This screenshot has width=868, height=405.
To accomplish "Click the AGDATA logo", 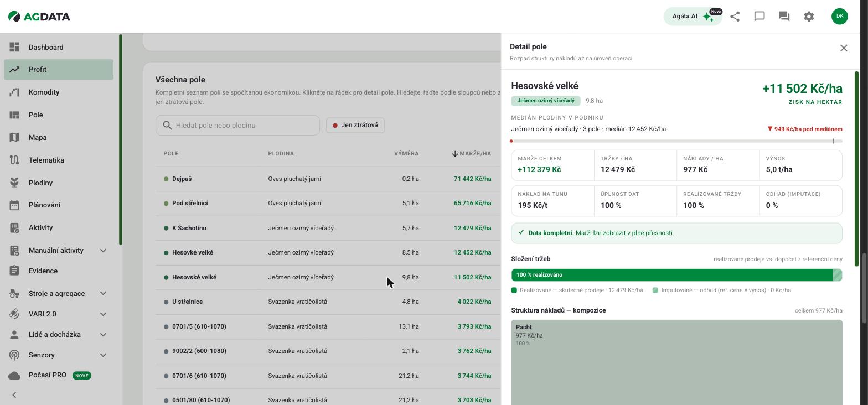I will pos(39,17).
